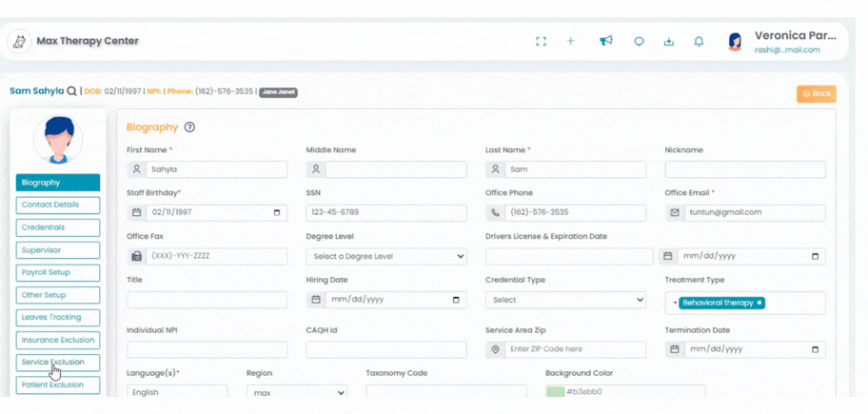Expand the Region dropdown showing max
This screenshot has width=868, height=414.
(x=297, y=392)
